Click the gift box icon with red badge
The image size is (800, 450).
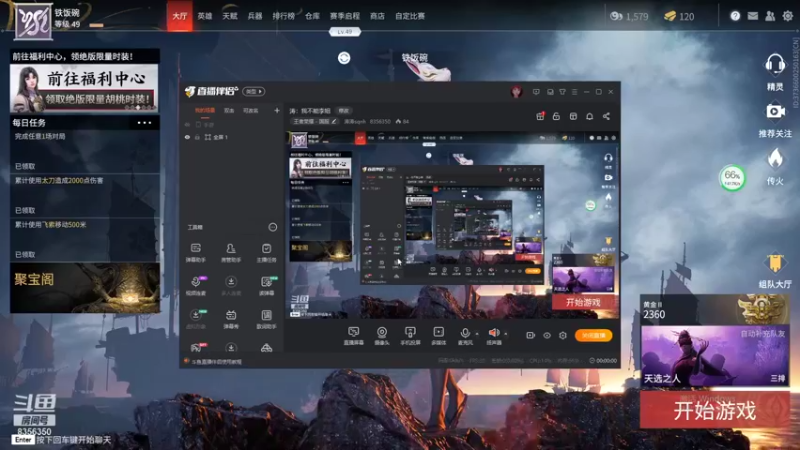click(540, 116)
